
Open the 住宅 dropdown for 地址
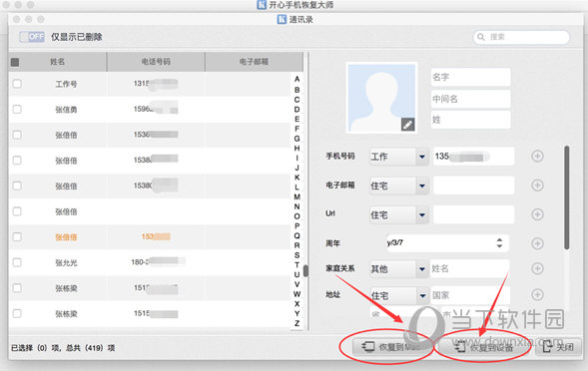(x=399, y=295)
